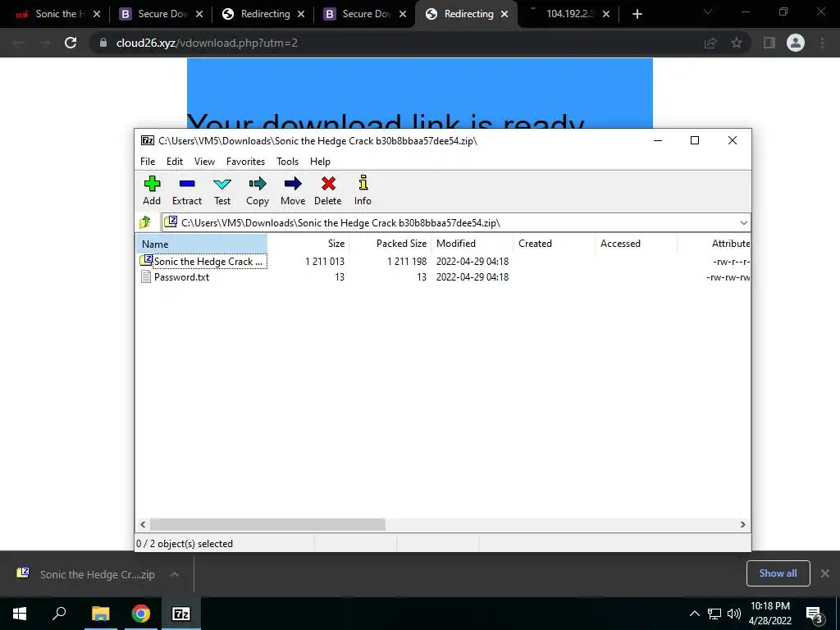840x630 pixels.
Task: Click the scroll left arrow in file list
Action: (x=143, y=524)
